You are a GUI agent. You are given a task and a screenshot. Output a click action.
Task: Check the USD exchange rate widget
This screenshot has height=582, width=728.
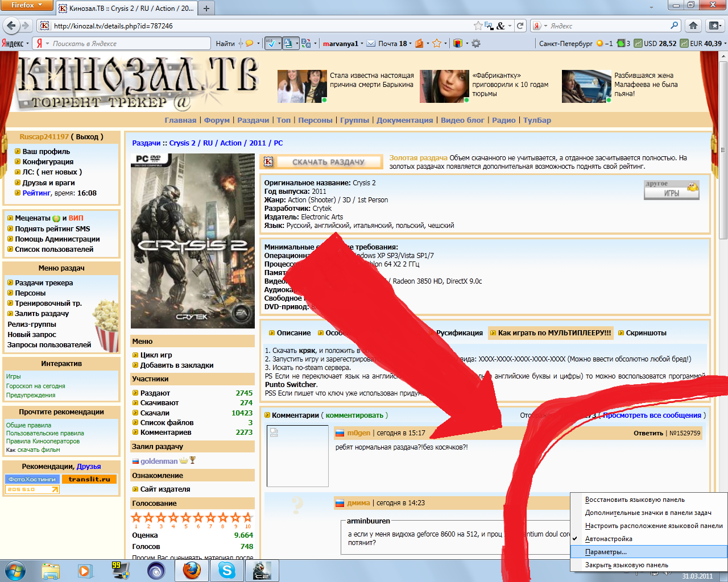655,43
